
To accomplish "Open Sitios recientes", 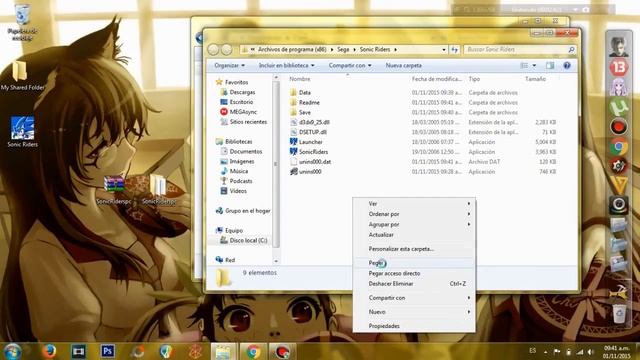I will [x=248, y=122].
